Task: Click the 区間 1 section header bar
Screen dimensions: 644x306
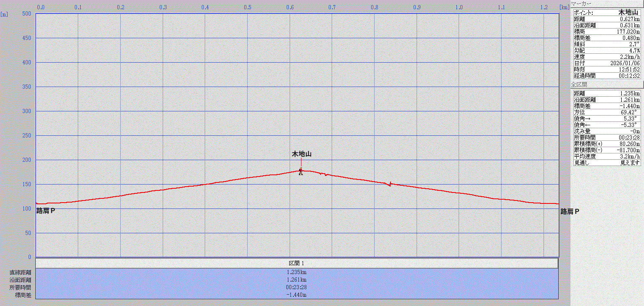Action: coord(297,263)
